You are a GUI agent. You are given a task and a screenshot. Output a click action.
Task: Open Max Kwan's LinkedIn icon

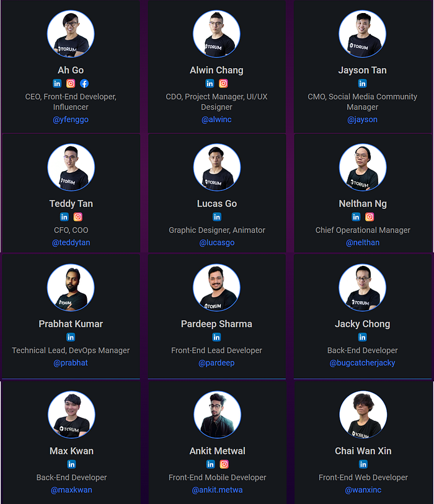71,464
